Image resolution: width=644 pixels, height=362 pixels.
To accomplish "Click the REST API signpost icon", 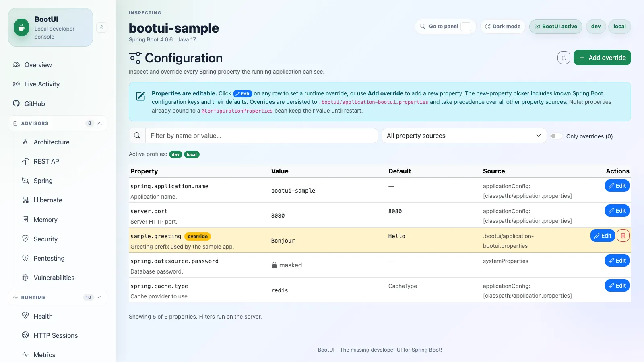I will [x=25, y=161].
